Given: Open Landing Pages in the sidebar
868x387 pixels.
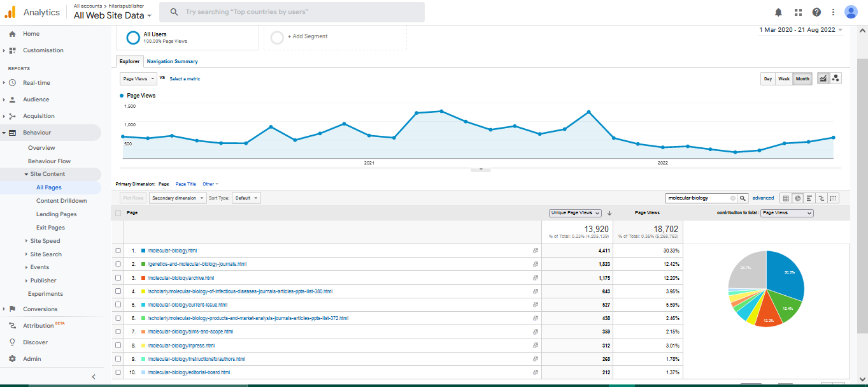Looking at the screenshot, I should coord(56,214).
